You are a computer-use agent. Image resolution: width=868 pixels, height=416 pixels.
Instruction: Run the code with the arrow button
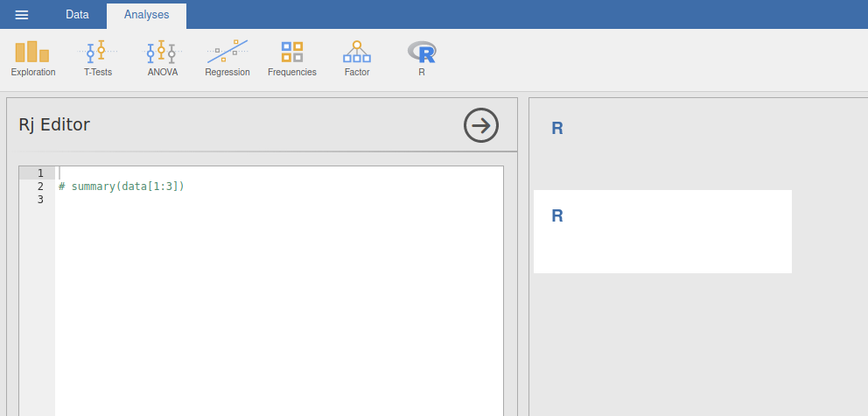coord(480,125)
